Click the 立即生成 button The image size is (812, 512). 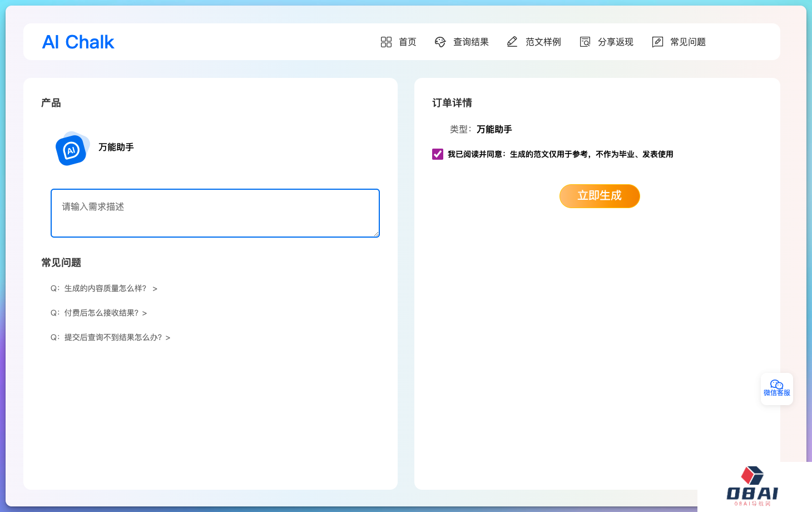click(x=600, y=196)
